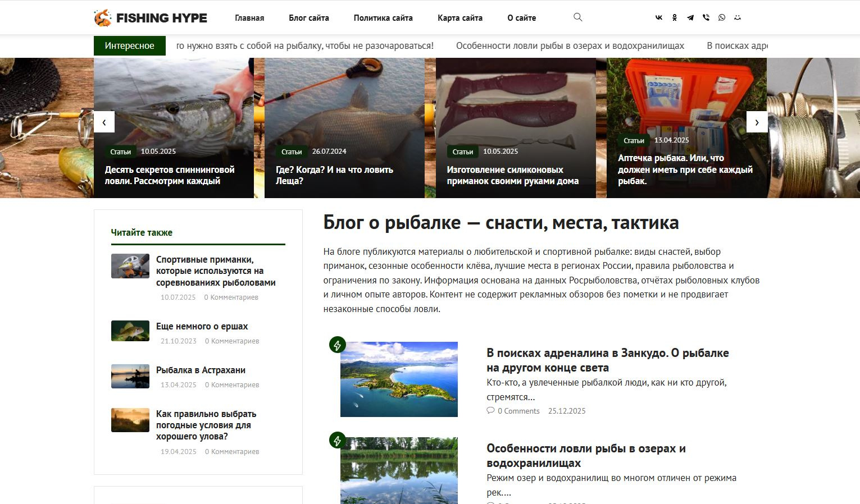The width and height of the screenshot is (860, 504).
Task: Open sidebar link Рыбалка в Астрахани
Action: point(201,370)
